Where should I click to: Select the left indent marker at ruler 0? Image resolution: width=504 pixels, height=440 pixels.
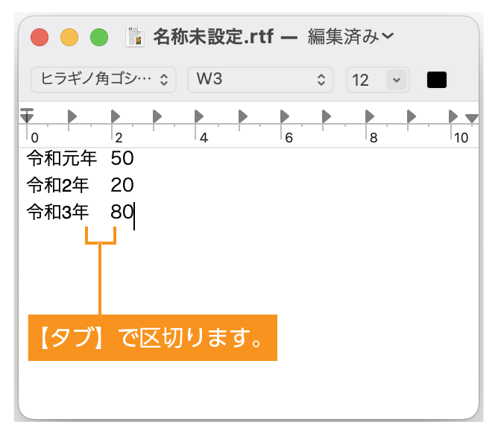coord(27,116)
